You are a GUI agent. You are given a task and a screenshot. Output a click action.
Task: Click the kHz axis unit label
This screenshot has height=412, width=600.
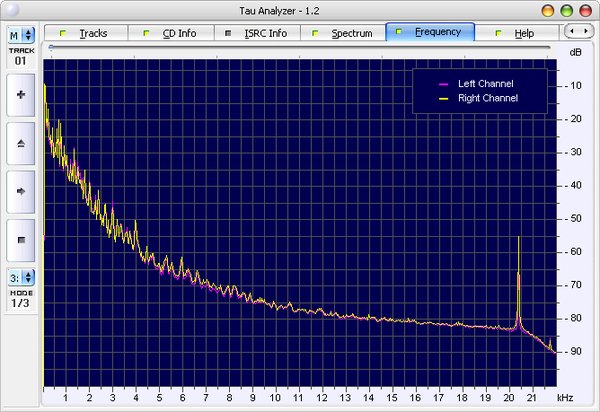click(565, 398)
